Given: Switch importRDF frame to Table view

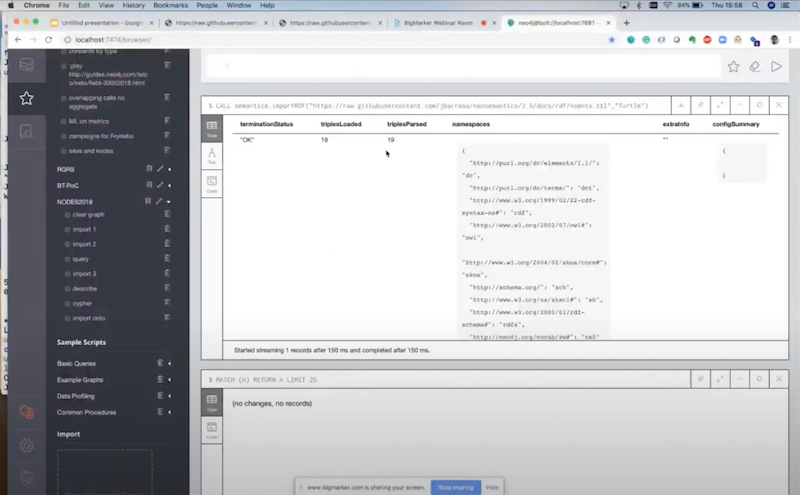Looking at the screenshot, I should point(212,128).
